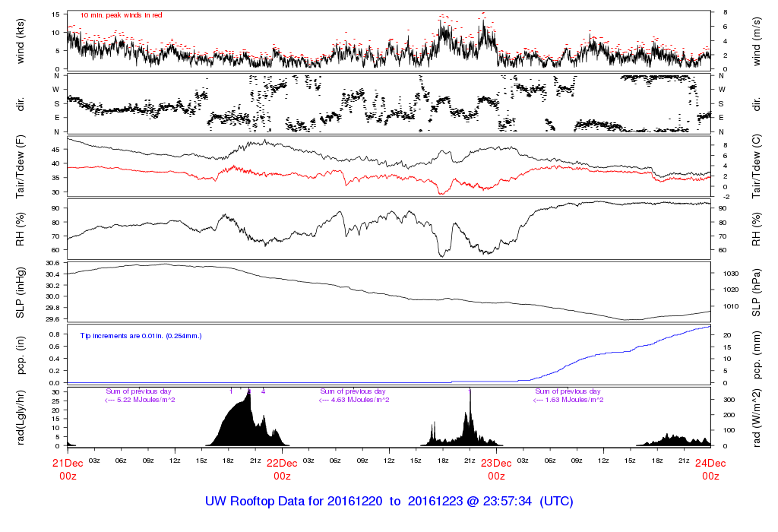Click the 'Tair/Tdew (F)' left axis label
This screenshot has width=778, height=532.
tap(21, 166)
